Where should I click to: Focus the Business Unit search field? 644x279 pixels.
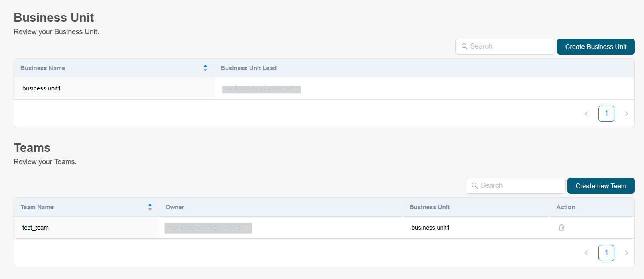coord(510,47)
